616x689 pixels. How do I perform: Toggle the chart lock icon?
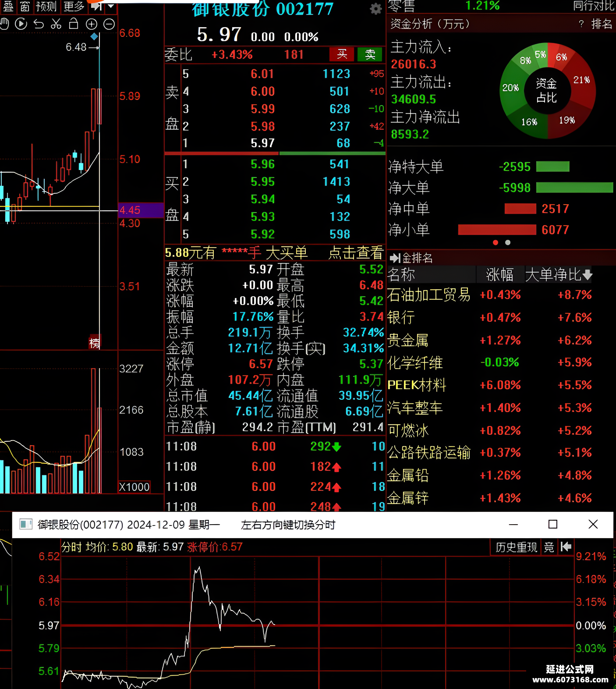pyautogui.click(x=74, y=24)
